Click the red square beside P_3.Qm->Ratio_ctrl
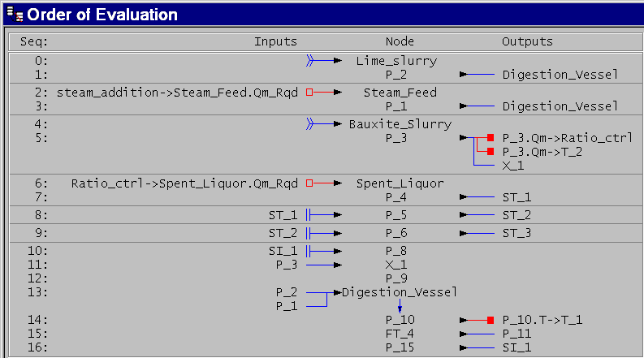644x358 pixels. click(491, 138)
